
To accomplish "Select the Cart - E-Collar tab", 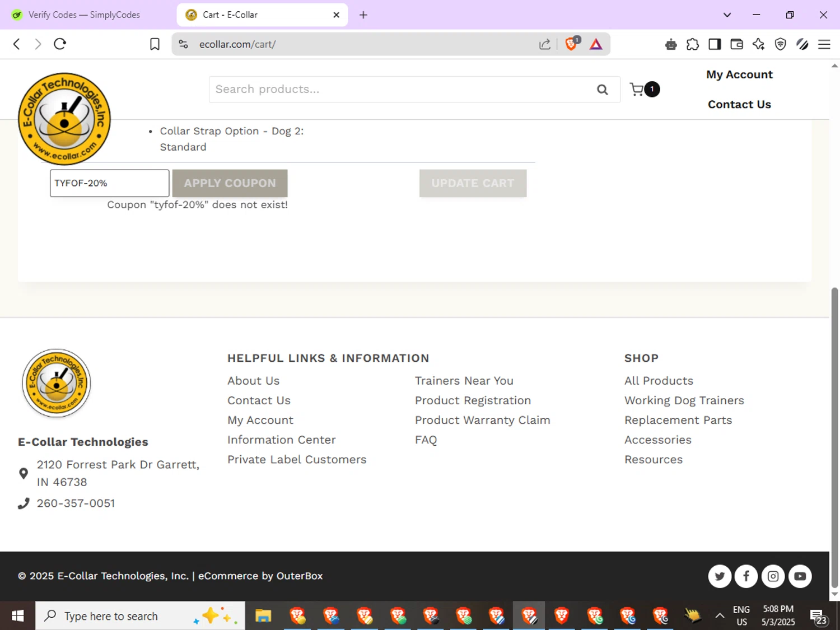I will [x=262, y=15].
